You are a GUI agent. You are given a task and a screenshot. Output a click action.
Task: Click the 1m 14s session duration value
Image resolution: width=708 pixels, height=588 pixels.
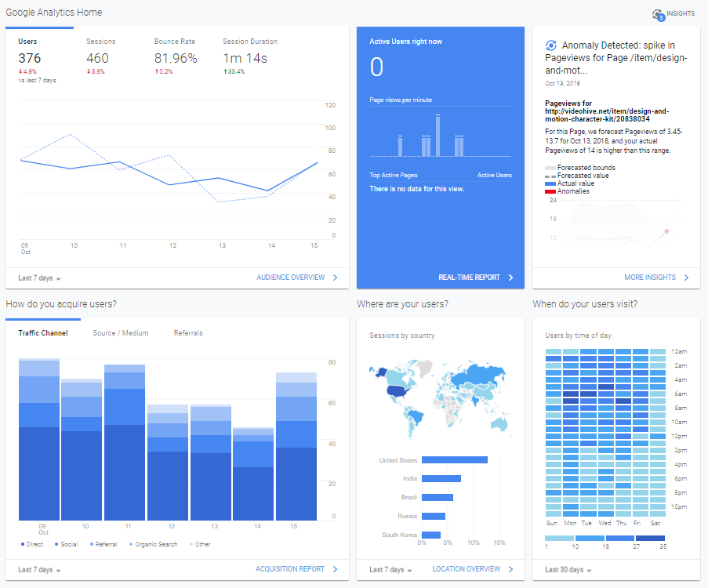coord(245,58)
